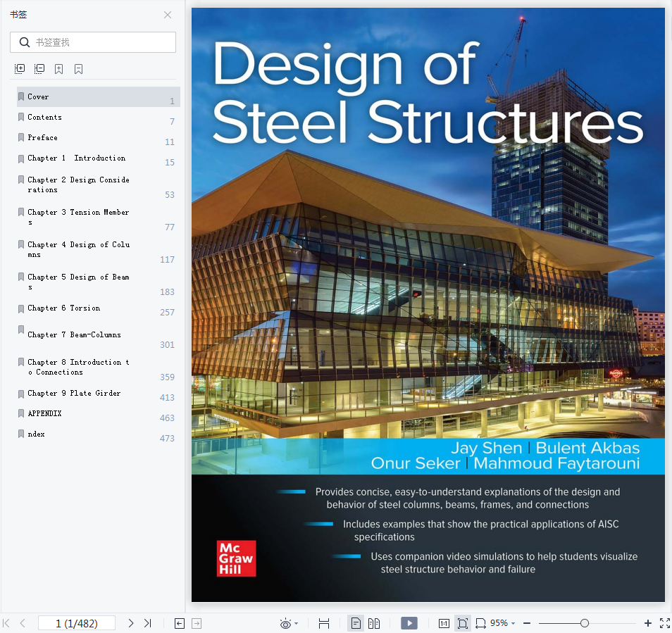Screen dimensions: 672x633
Task: Fit page to width
Action: click(x=481, y=624)
